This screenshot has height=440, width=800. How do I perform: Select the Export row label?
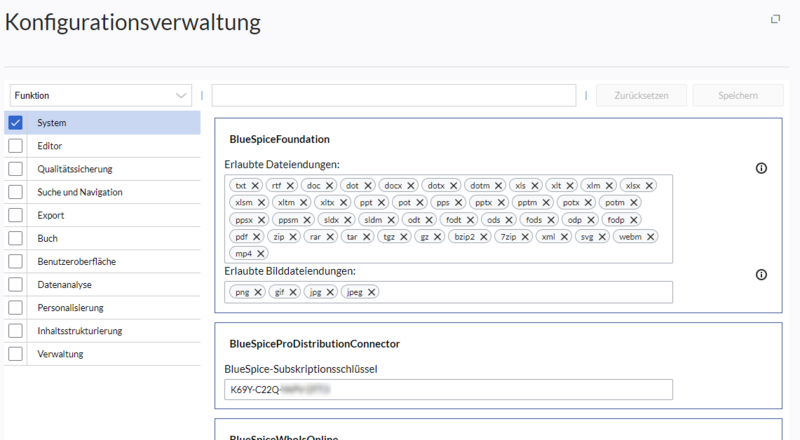tap(51, 215)
